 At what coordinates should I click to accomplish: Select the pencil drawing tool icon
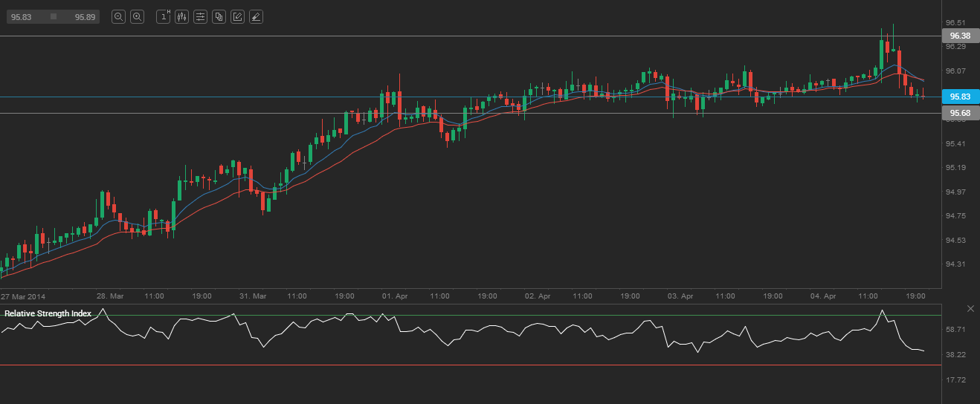click(237, 16)
